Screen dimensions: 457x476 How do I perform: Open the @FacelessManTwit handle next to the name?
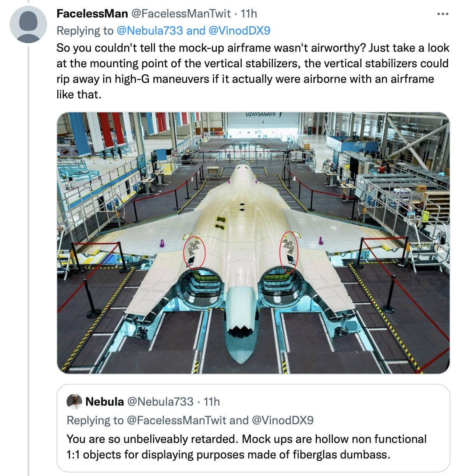point(181,14)
